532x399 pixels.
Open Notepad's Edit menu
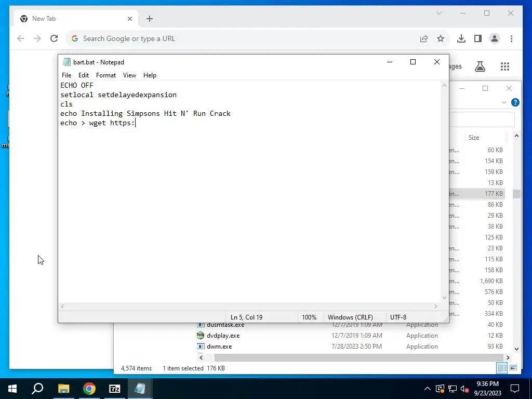[84, 75]
